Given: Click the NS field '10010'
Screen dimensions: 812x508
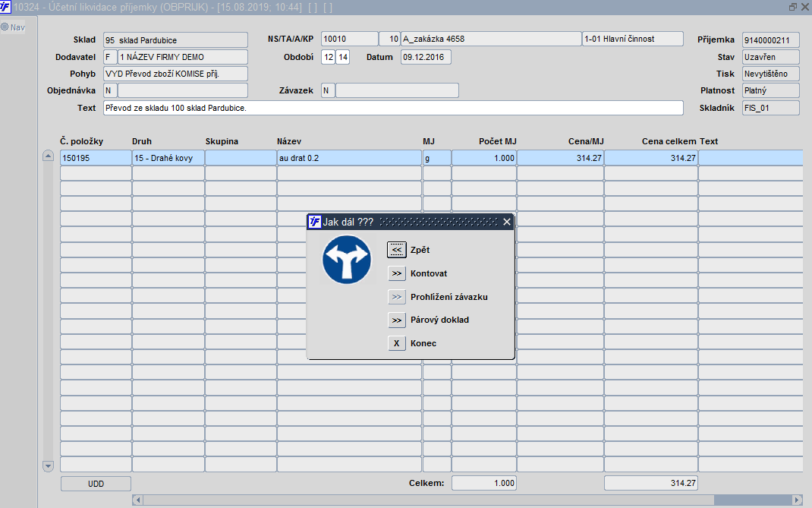Looking at the screenshot, I should (x=350, y=39).
